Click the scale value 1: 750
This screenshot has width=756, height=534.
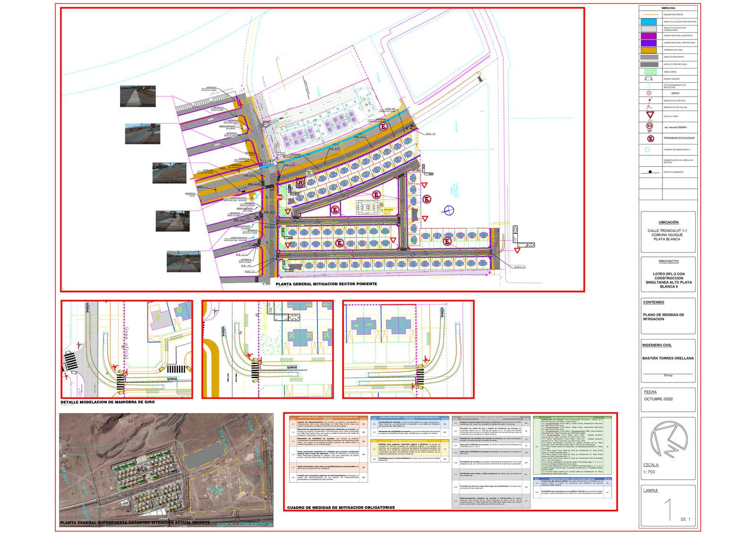pyautogui.click(x=649, y=472)
